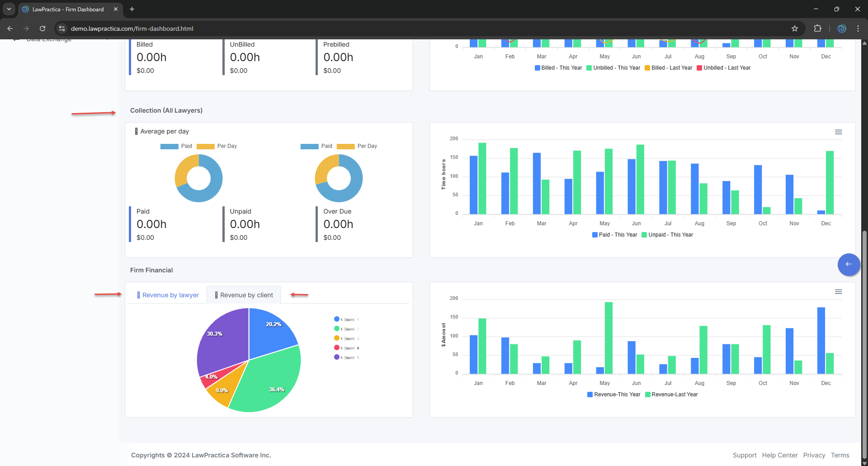Open the Support footer link
Image resolution: width=868 pixels, height=466 pixels.
(744, 455)
